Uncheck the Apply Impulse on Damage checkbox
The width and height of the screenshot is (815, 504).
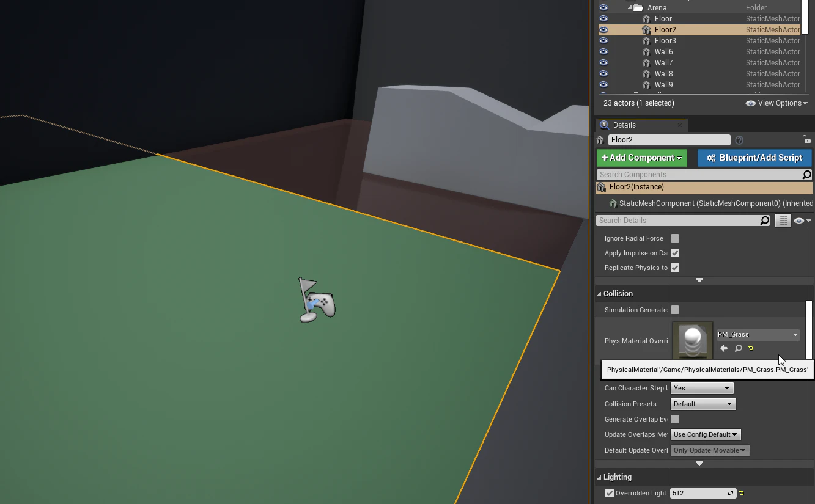[675, 253]
